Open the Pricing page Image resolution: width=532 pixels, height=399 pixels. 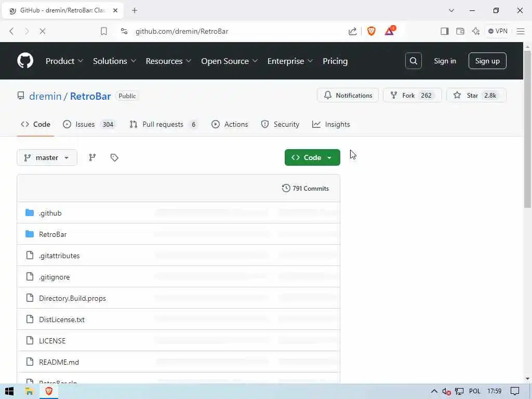335,61
